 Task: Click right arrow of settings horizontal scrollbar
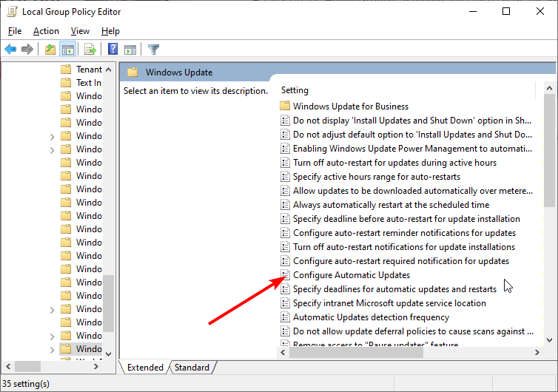537,352
